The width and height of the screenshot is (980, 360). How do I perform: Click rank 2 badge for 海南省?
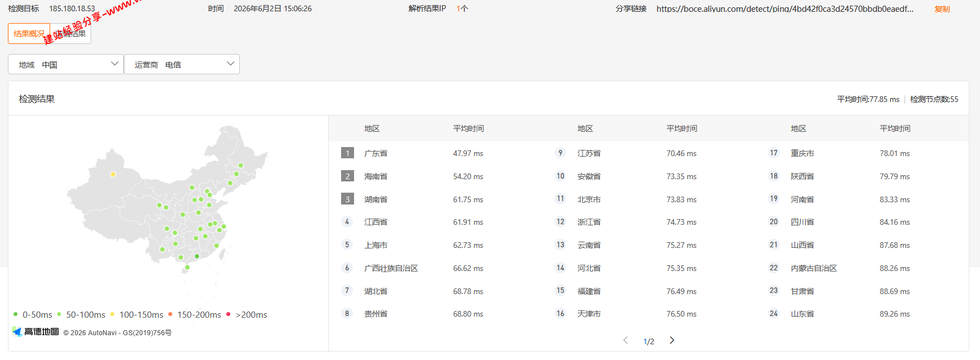coord(347,176)
